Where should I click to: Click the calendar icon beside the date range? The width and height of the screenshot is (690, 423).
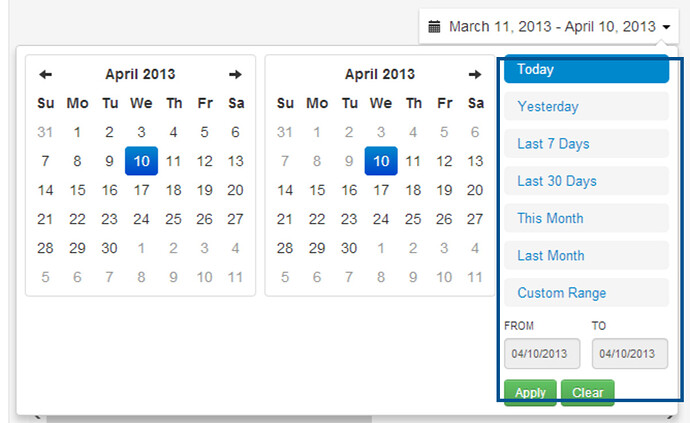[434, 27]
